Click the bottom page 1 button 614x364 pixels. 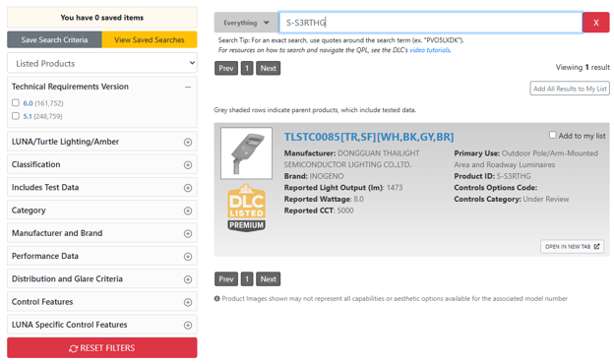point(247,279)
